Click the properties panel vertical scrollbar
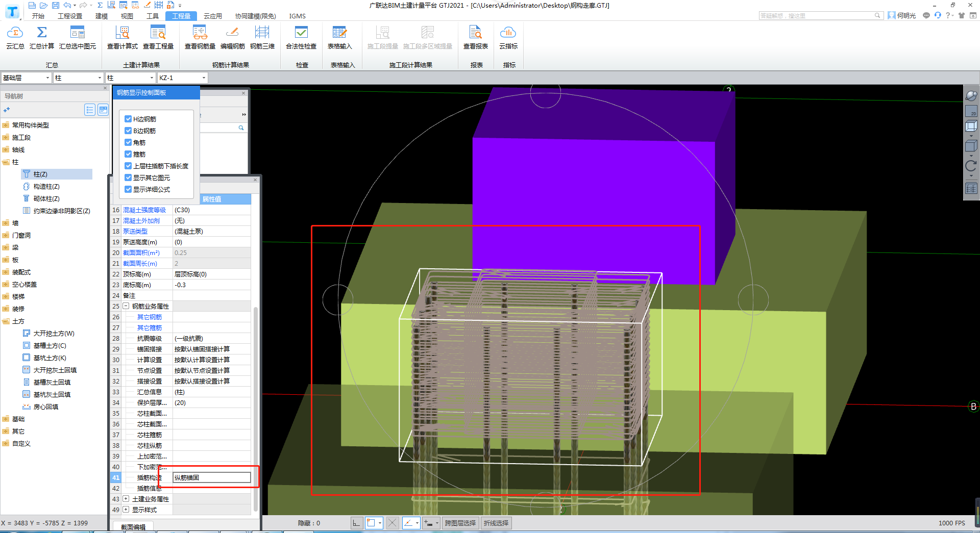Viewport: 980px width, 533px height. click(x=255, y=408)
